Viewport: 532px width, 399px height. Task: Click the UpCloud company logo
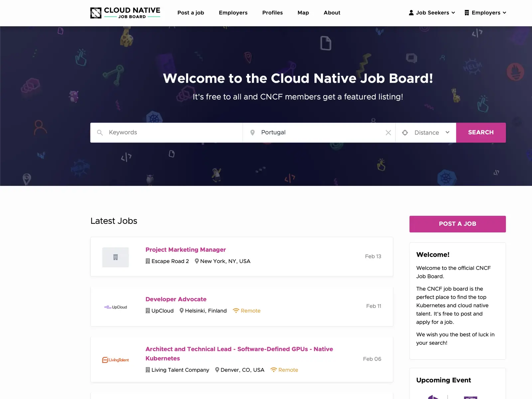(x=115, y=307)
